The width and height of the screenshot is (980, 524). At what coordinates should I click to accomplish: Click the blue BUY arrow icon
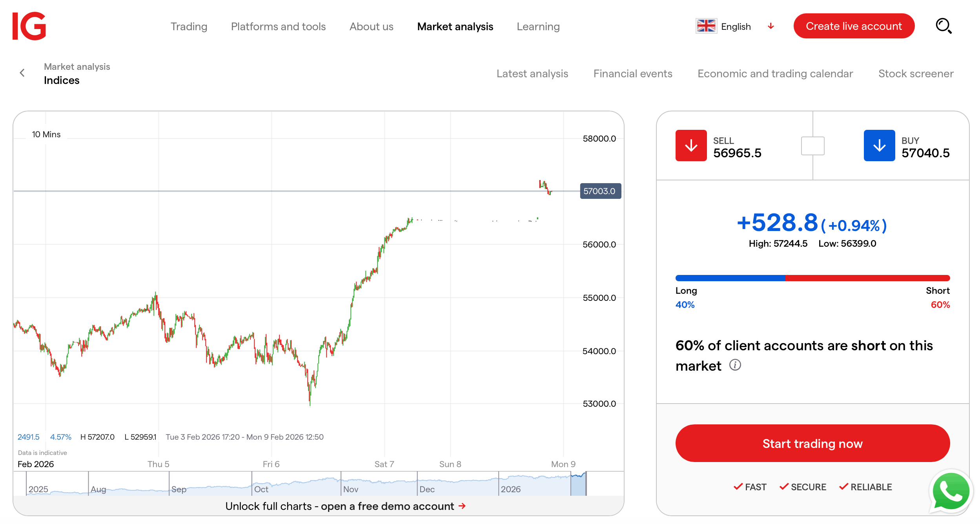pyautogui.click(x=879, y=146)
